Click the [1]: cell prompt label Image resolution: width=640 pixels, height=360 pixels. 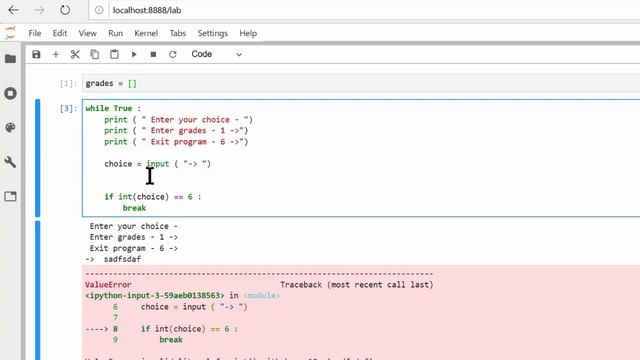(68, 84)
